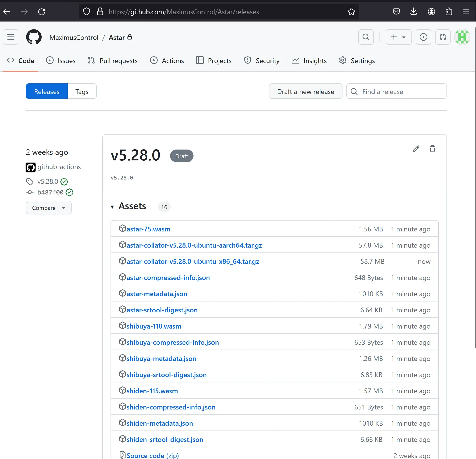Click the GitHub search magnifier button
Viewport: 476px width, 459px height.
point(366,37)
